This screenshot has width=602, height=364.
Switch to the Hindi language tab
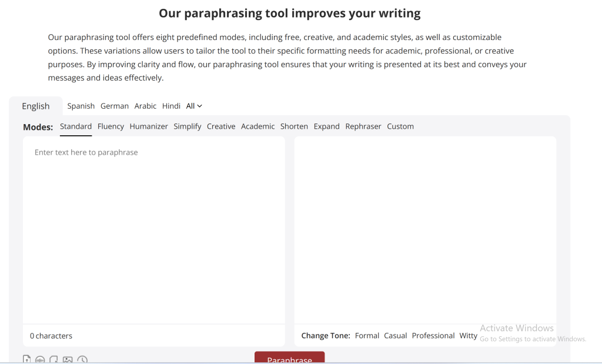point(171,106)
